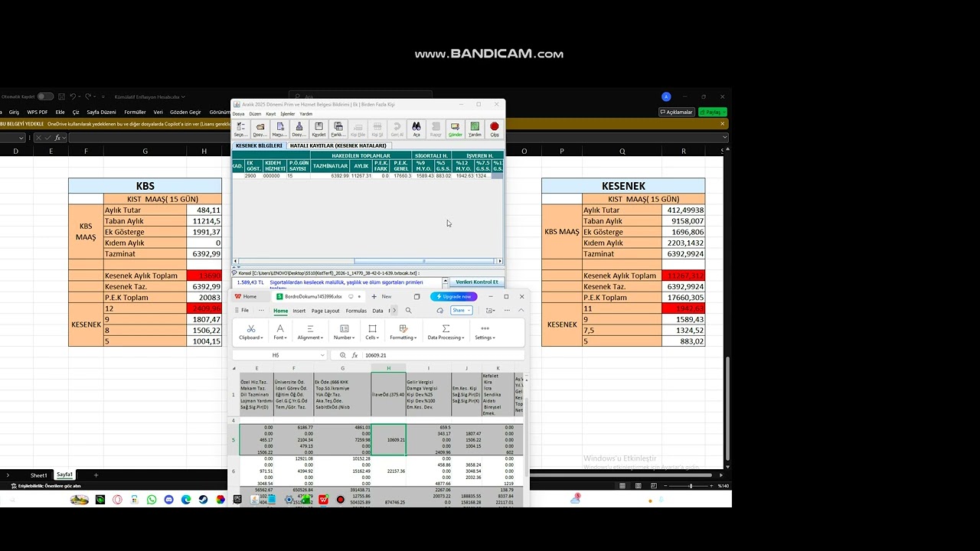
Task: Open the Düzen menu in Bildirim window
Action: [255, 114]
